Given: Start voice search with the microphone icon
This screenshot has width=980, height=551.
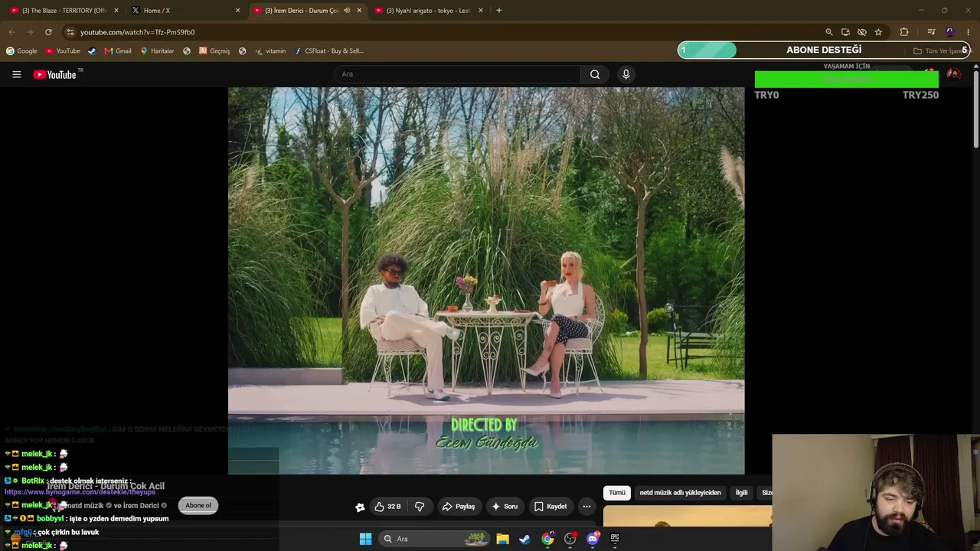Looking at the screenshot, I should 626,74.
